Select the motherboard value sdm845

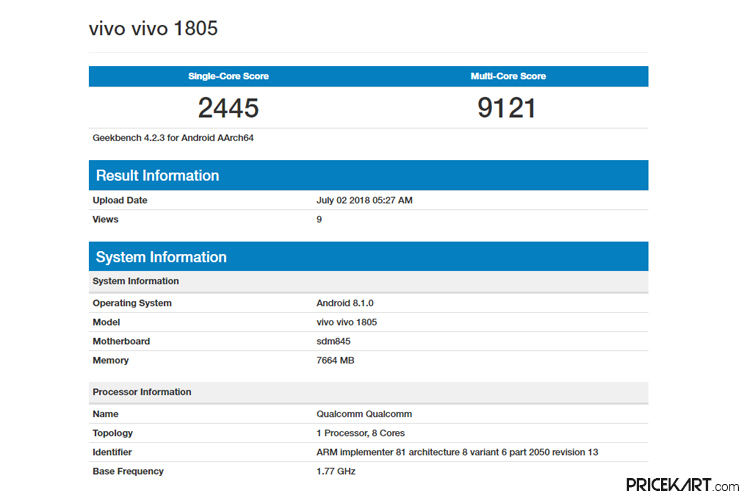[333, 341]
